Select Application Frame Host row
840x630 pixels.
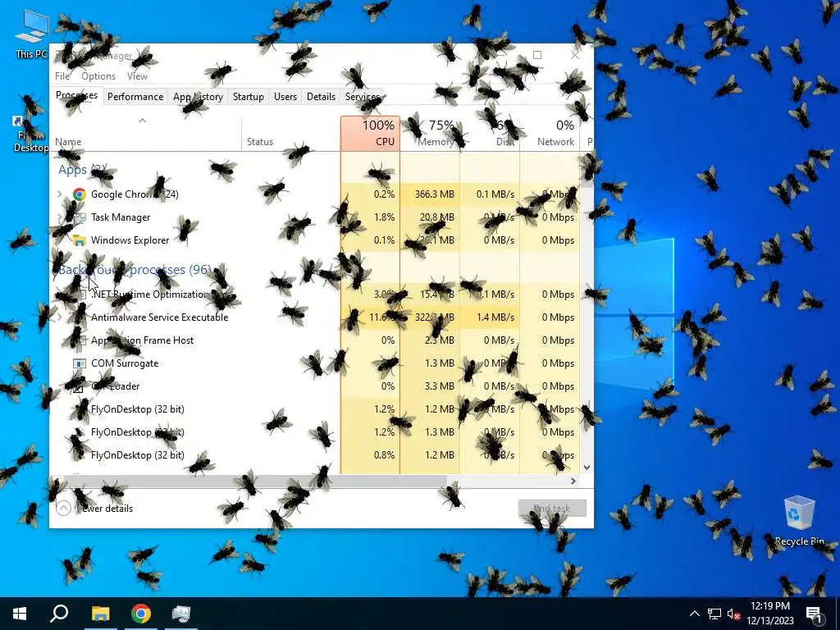coord(315,340)
